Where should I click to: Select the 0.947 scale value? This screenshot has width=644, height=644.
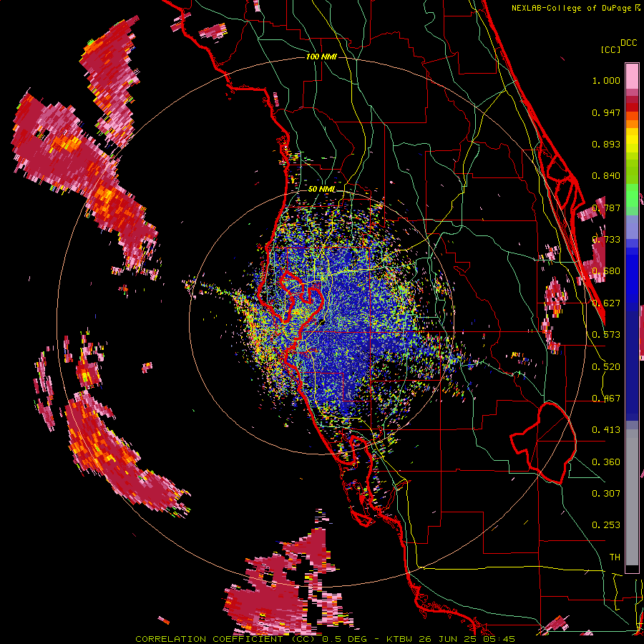(x=606, y=112)
